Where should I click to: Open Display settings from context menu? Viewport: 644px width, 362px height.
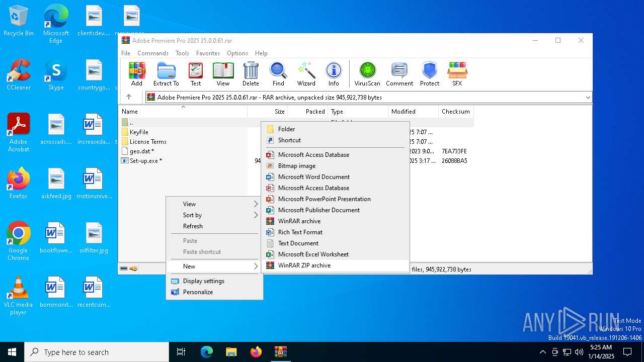click(x=214, y=281)
